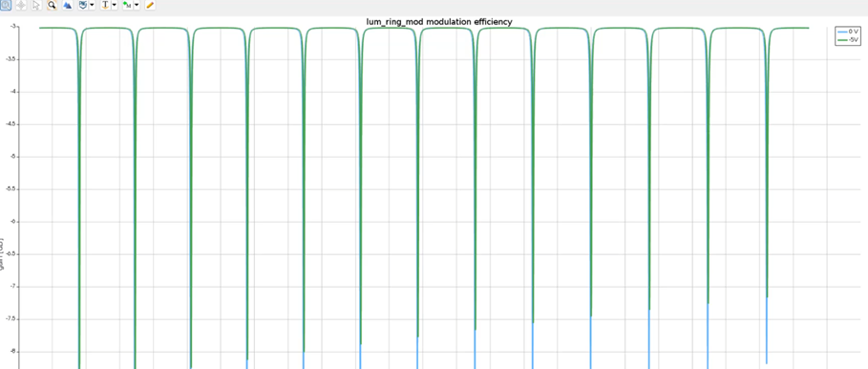The image size is (868, 369).
Task: Click the blue mountains peak-finder icon
Action: click(67, 5)
